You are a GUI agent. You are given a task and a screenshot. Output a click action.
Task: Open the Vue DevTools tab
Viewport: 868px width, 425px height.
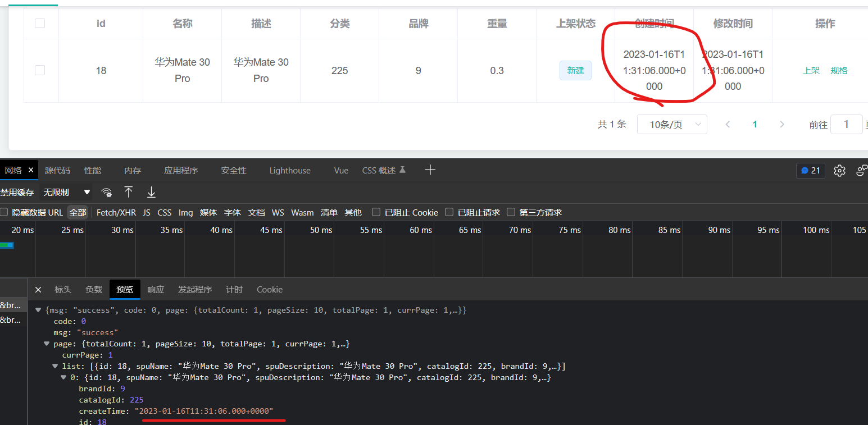341,171
